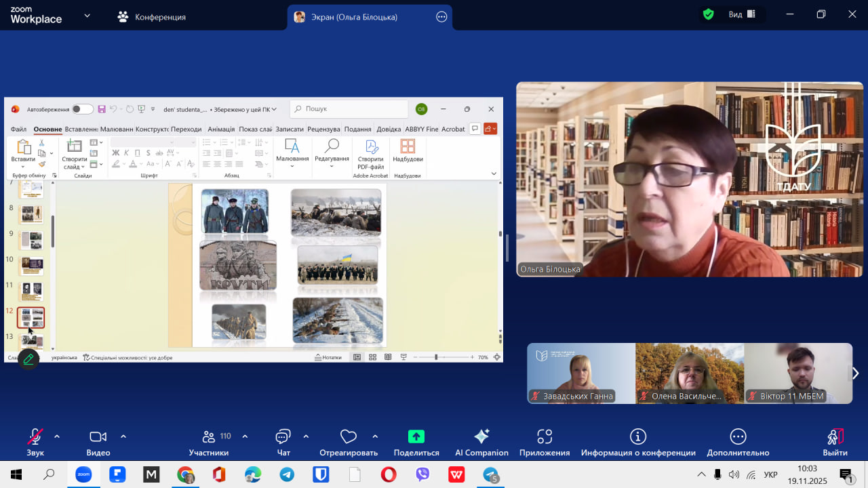The height and width of the screenshot is (488, 868).
Task: Open the AI Companion
Action: [481, 437]
